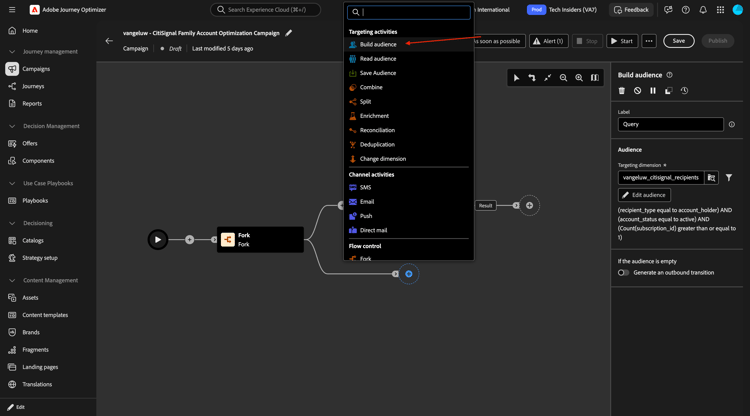Pick a targeting dimension via browse icon
This screenshot has height=416, width=750.
click(711, 177)
